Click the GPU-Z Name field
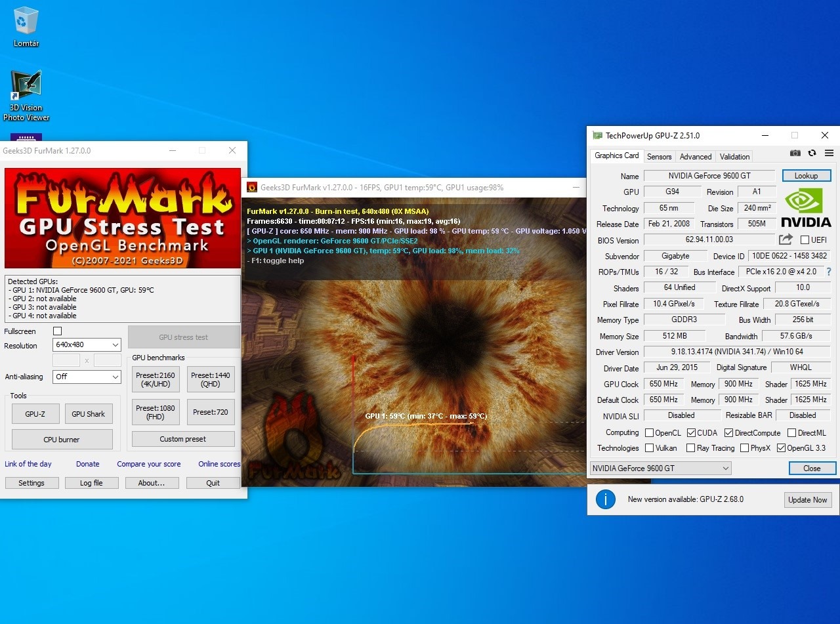Image resolution: width=840 pixels, height=624 pixels. (709, 176)
